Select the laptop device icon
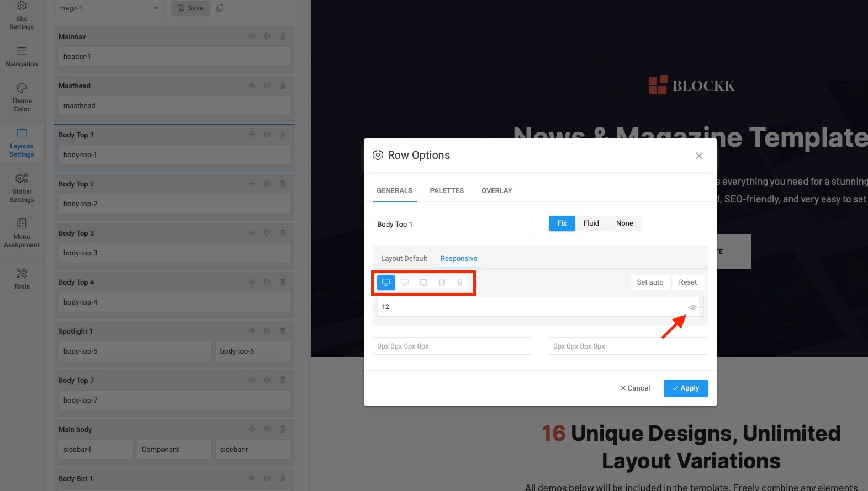This screenshot has height=491, width=868. coord(424,282)
